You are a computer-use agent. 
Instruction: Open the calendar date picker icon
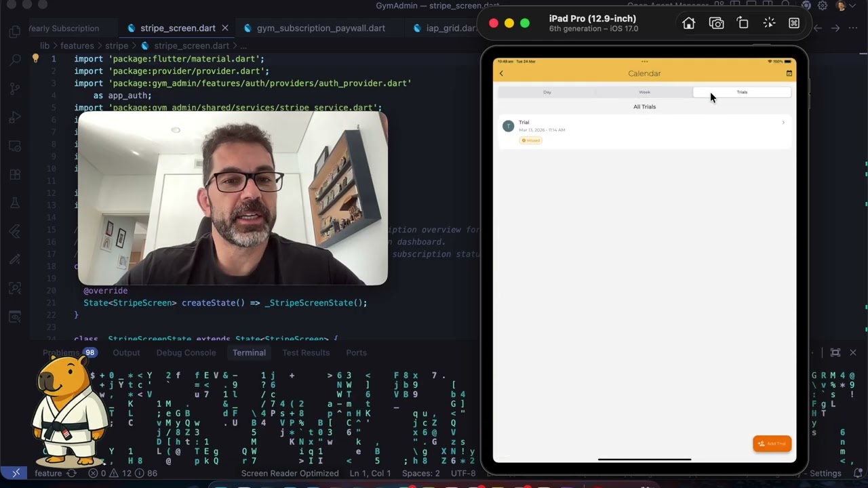click(x=789, y=73)
